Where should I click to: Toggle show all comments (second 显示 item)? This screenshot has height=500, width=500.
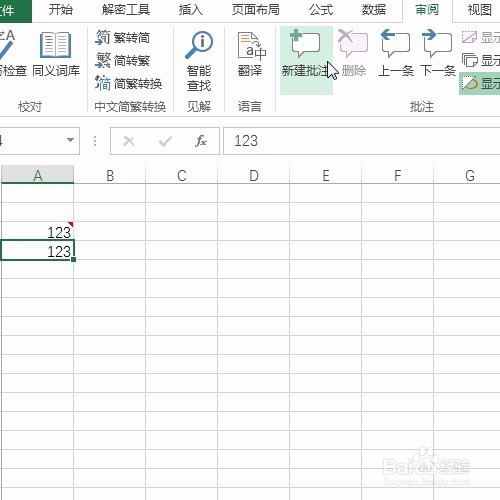480,60
